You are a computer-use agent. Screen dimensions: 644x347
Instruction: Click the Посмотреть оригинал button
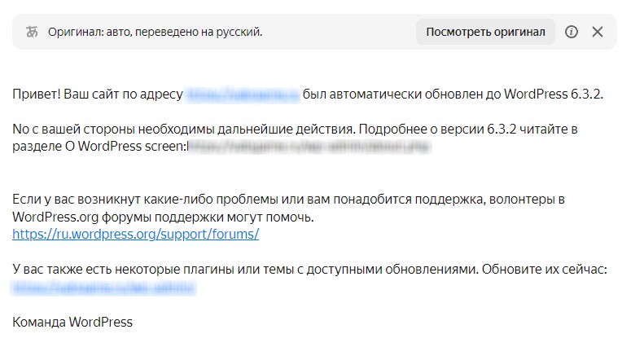point(485,32)
